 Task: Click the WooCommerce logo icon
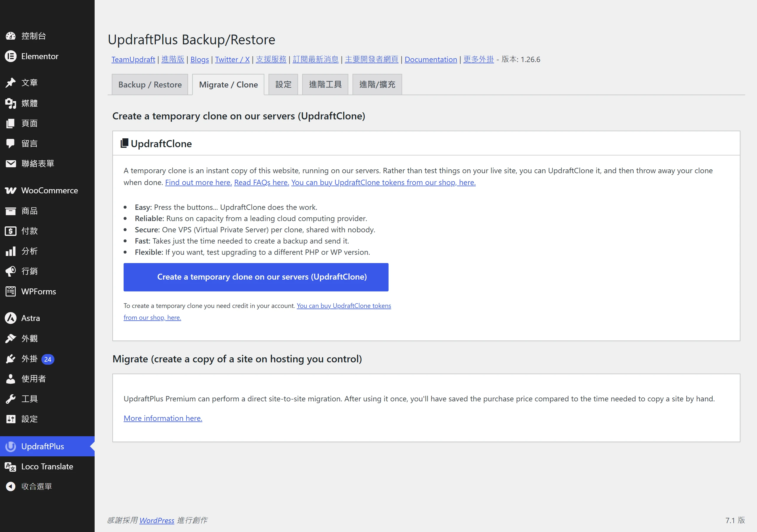click(x=11, y=191)
